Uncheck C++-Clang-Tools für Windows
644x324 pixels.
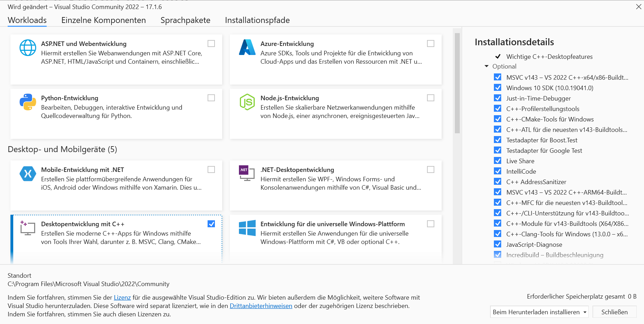click(498, 234)
